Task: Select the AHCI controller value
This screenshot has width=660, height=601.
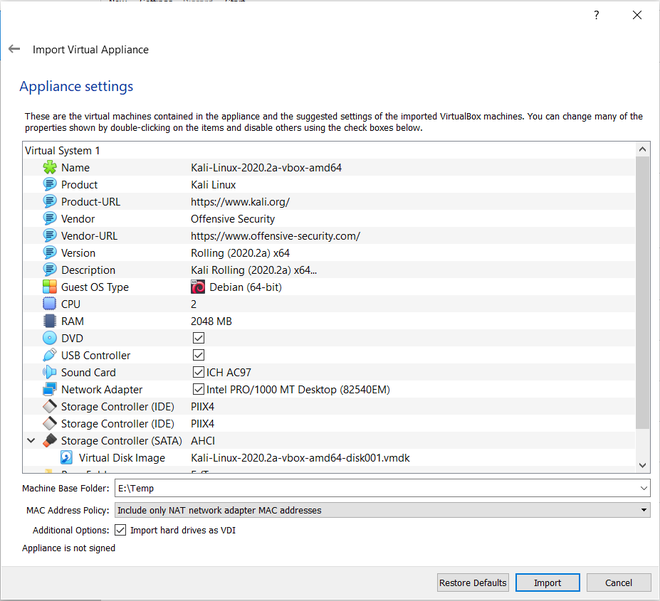Action: 203,441
